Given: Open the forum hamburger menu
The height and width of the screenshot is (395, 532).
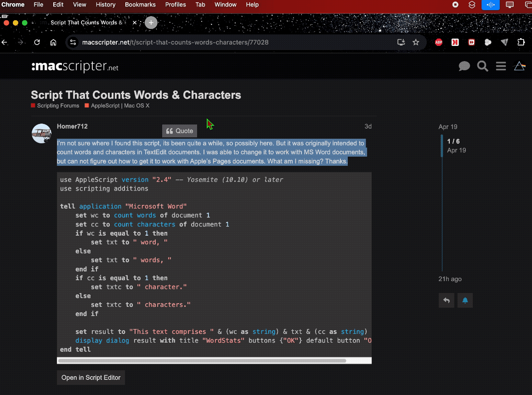Looking at the screenshot, I should pyautogui.click(x=501, y=66).
